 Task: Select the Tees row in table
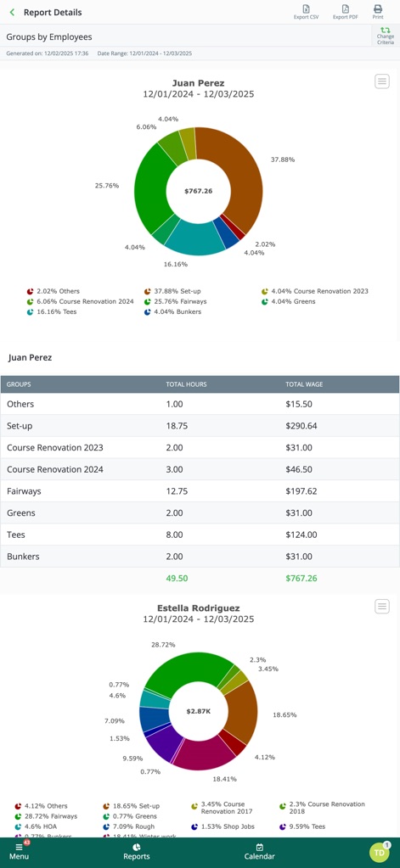point(200,535)
